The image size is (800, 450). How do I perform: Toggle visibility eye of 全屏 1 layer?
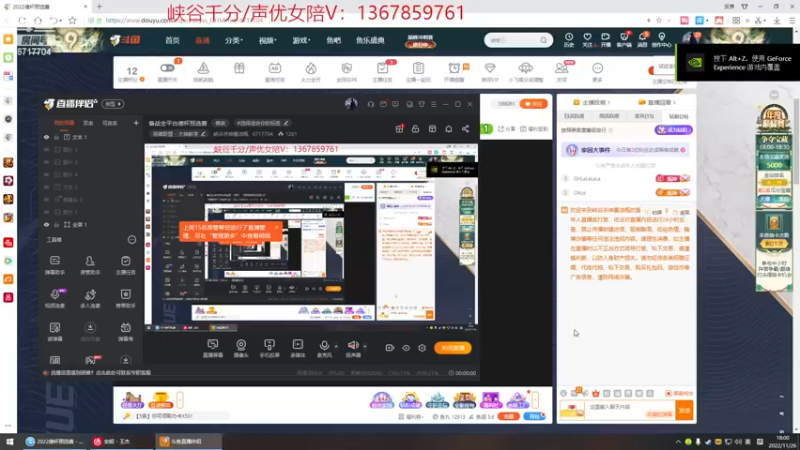point(46,224)
